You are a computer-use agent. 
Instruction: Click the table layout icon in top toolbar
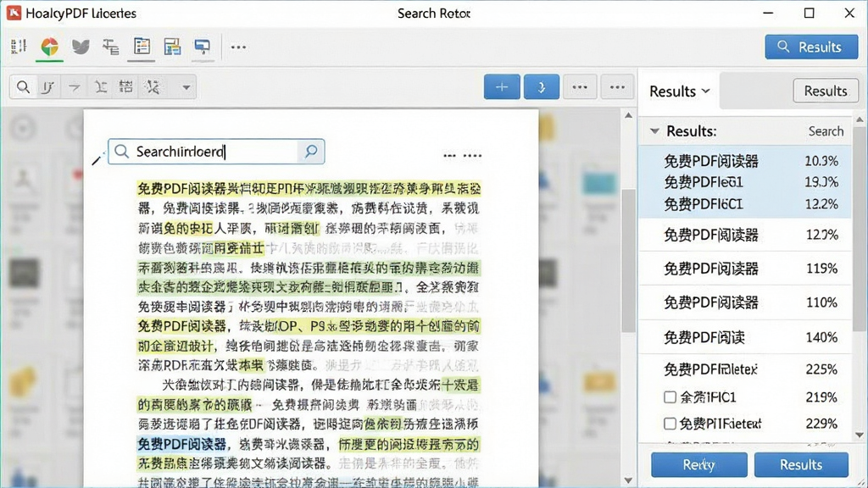pos(172,47)
